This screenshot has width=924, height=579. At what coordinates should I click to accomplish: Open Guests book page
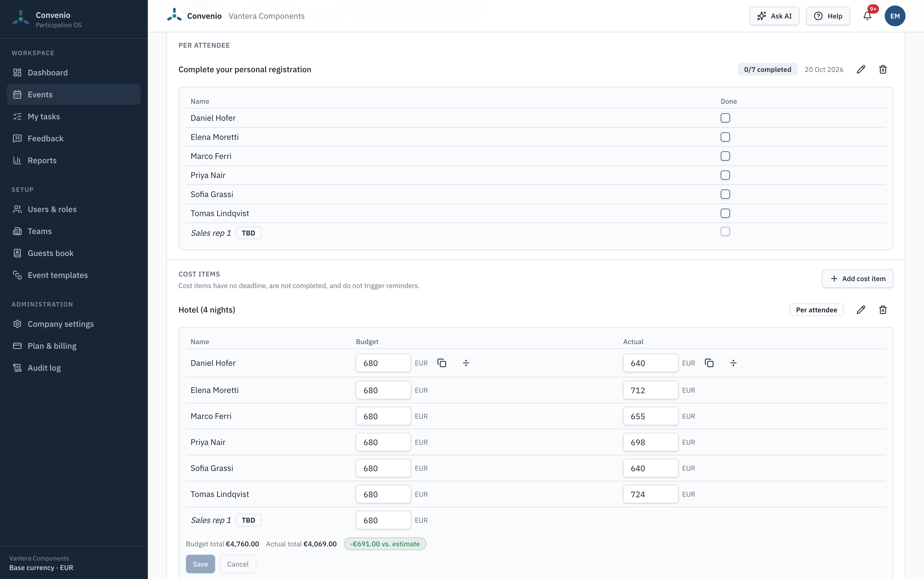[74, 253]
